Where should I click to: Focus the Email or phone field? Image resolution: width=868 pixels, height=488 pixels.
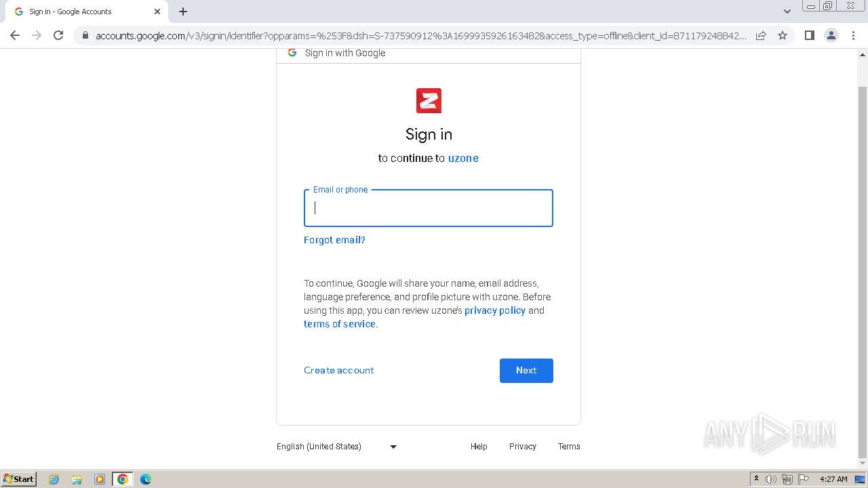pos(429,208)
